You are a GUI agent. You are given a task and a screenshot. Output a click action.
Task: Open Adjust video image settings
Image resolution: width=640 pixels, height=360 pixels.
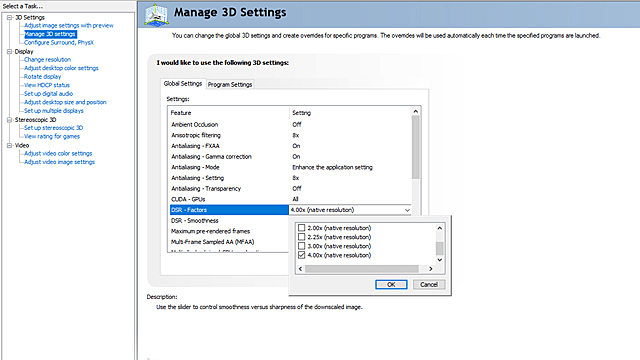pyautogui.click(x=59, y=162)
